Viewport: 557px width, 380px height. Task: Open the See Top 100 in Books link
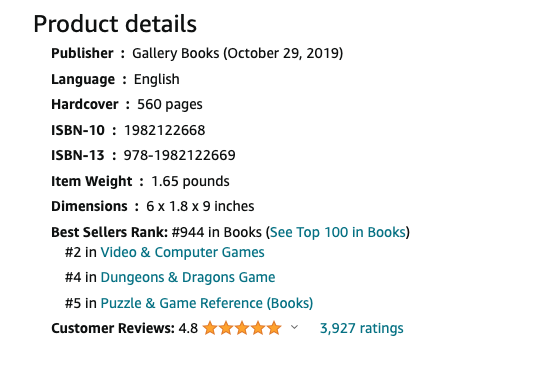coord(337,232)
